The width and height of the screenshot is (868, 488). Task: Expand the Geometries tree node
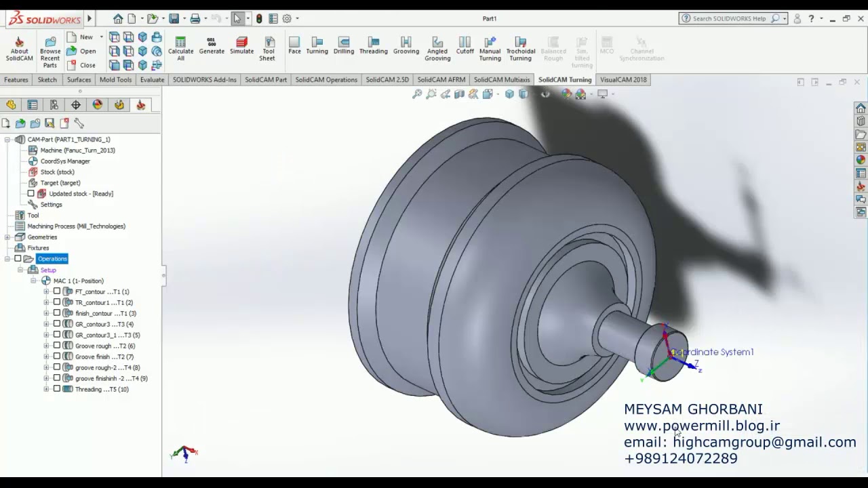point(7,237)
